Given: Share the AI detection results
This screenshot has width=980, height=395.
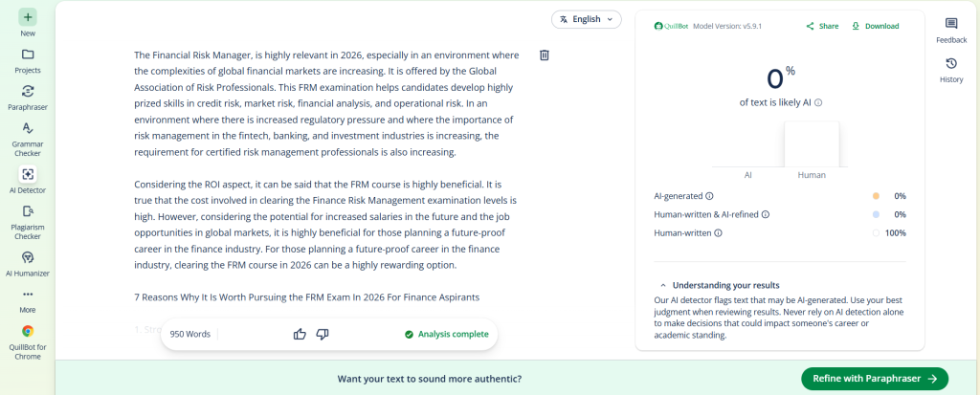Looking at the screenshot, I should point(822,26).
